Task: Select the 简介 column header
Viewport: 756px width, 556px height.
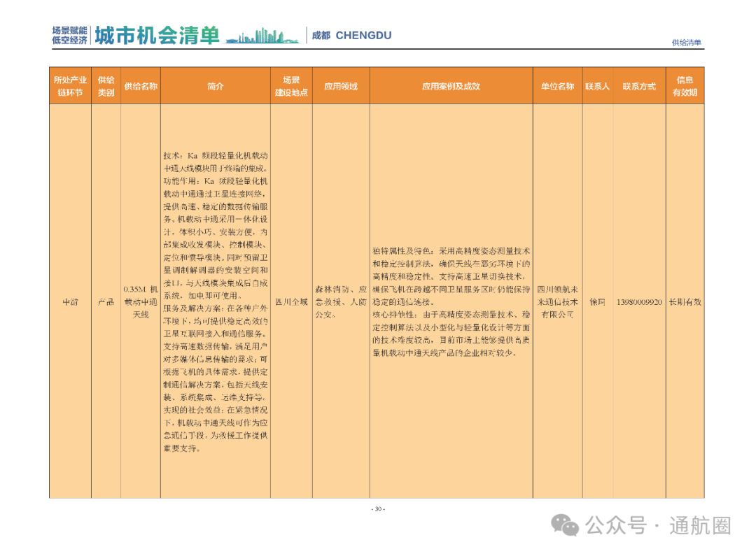Action: click(x=216, y=86)
